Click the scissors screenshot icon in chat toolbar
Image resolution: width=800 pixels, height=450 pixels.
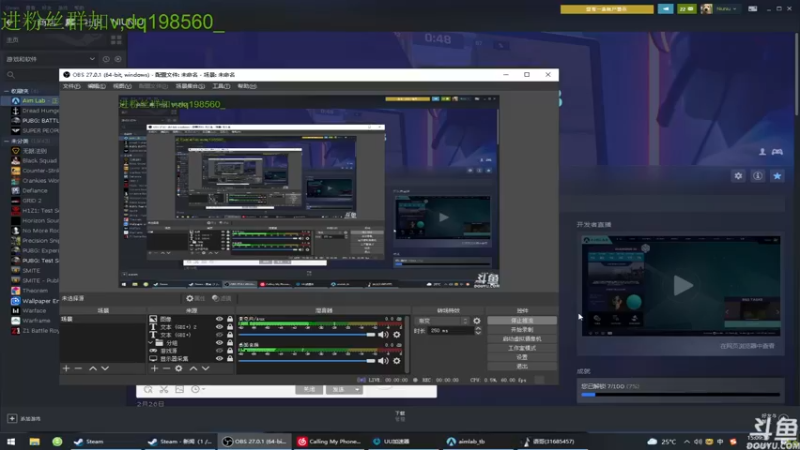[164, 389]
